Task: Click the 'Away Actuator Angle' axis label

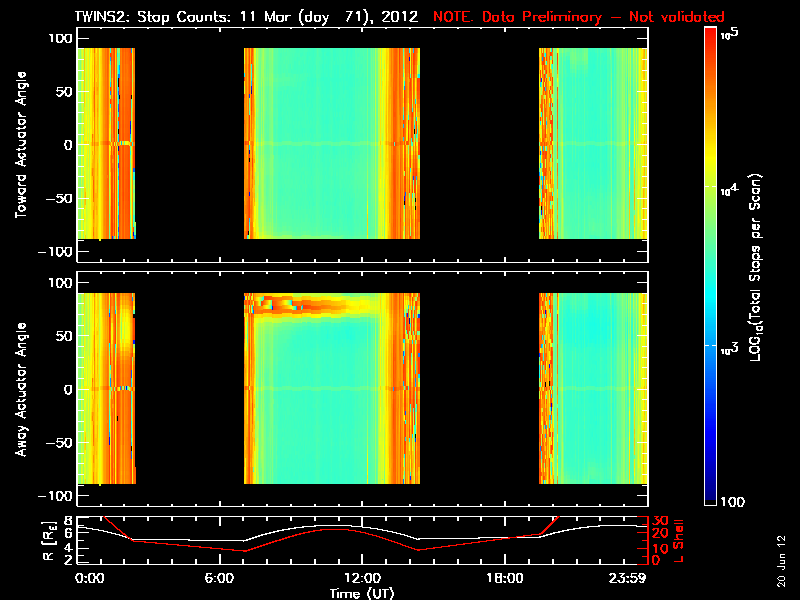Action: tap(21, 389)
